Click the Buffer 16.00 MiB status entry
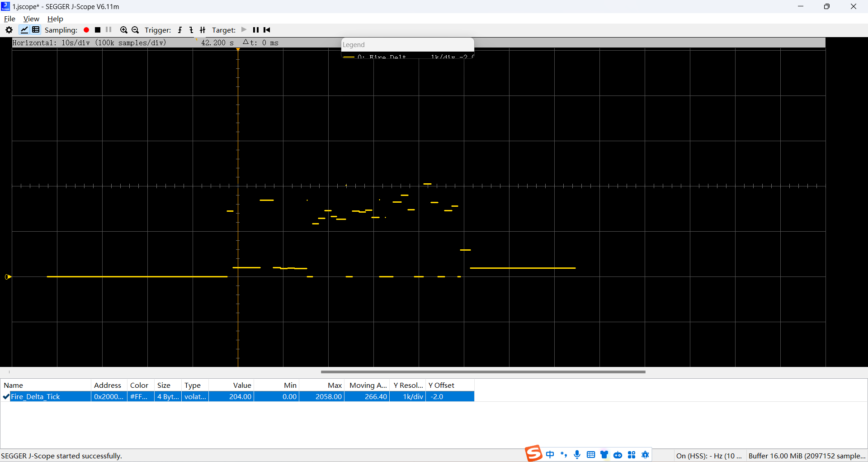 point(807,456)
